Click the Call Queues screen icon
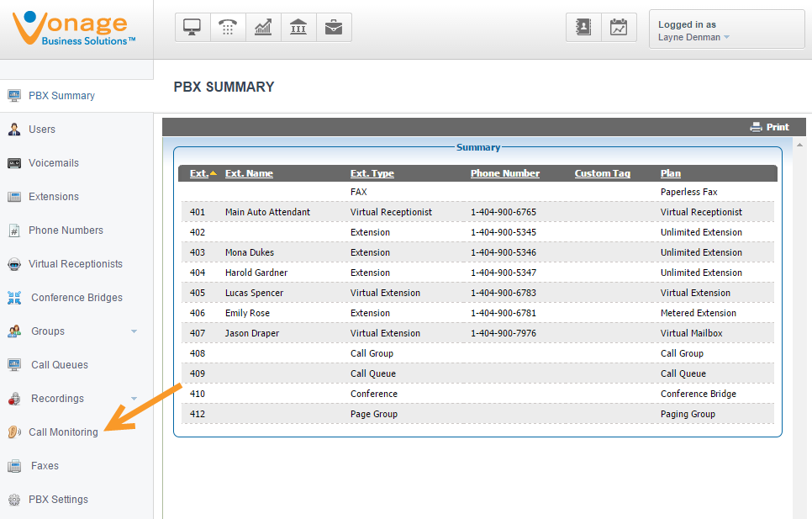Screen dimensions: 812x519 14,365
